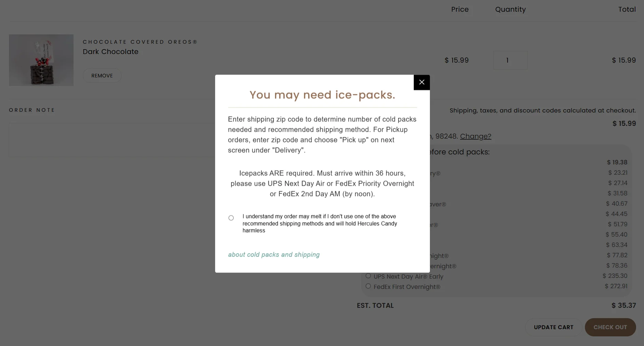Select FedEx First Overnight shipping option
The image size is (644, 346).
pyautogui.click(x=368, y=286)
